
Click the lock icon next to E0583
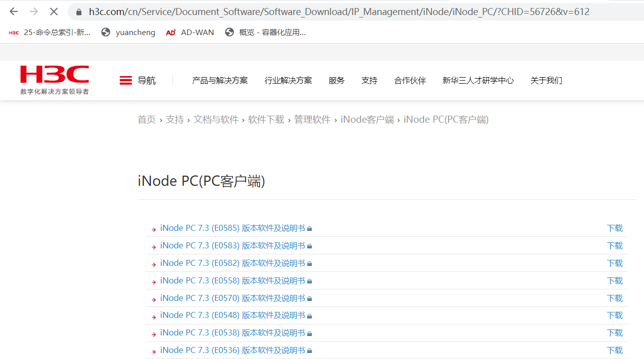click(x=310, y=246)
